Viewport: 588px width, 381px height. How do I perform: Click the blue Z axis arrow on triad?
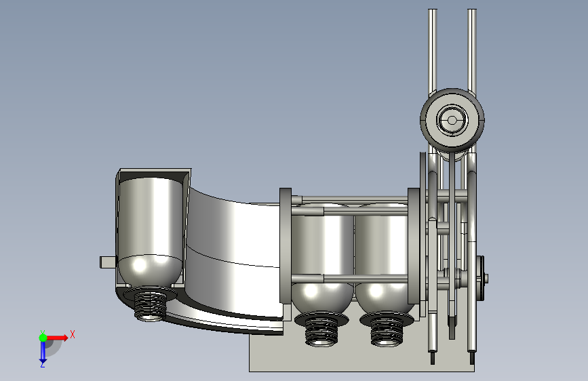(43, 353)
